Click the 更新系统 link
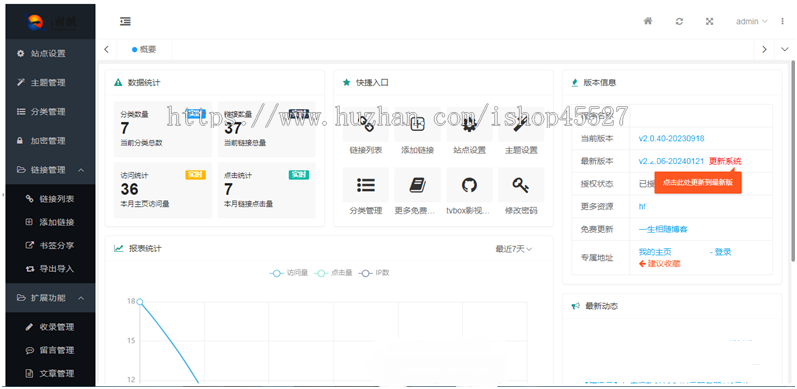Screen dimensions: 797x389 pyautogui.click(x=725, y=161)
